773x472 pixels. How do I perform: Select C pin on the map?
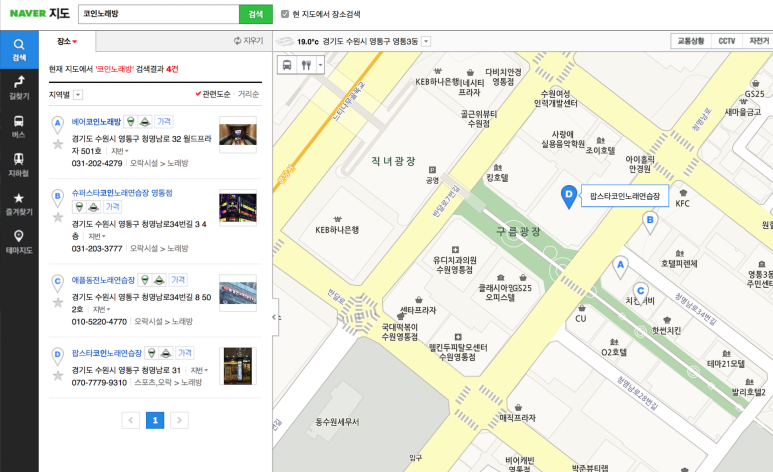[x=640, y=293]
